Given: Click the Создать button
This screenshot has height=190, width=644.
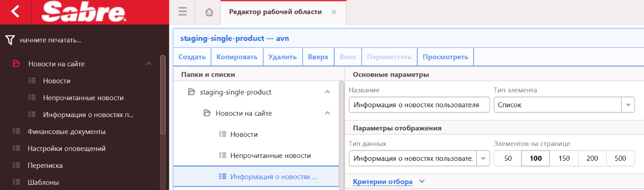Looking at the screenshot, I should coord(192,57).
